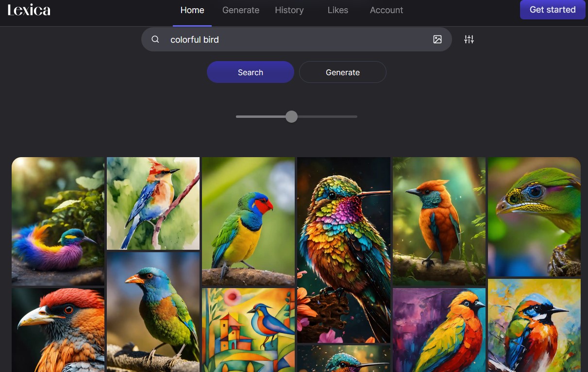Open the orange bird with teal face image
The height and width of the screenshot is (372, 588).
point(439,221)
